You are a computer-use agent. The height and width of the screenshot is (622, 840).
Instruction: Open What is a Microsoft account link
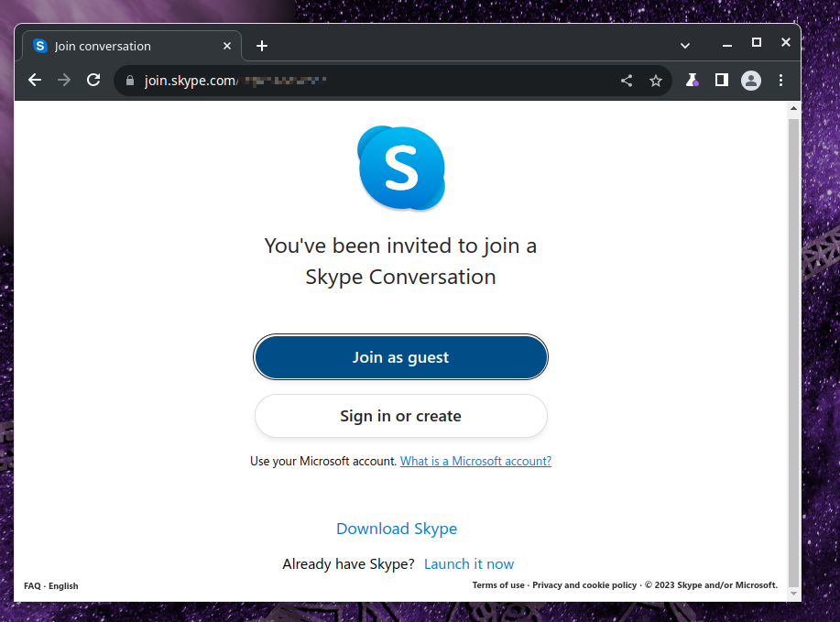(475, 462)
